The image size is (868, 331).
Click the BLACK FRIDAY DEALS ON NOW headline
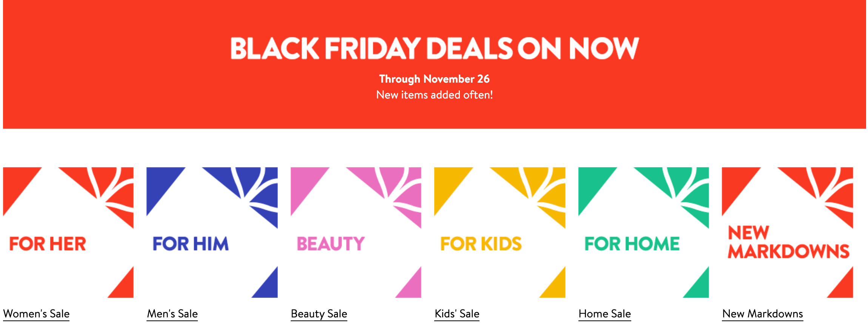tap(433, 47)
